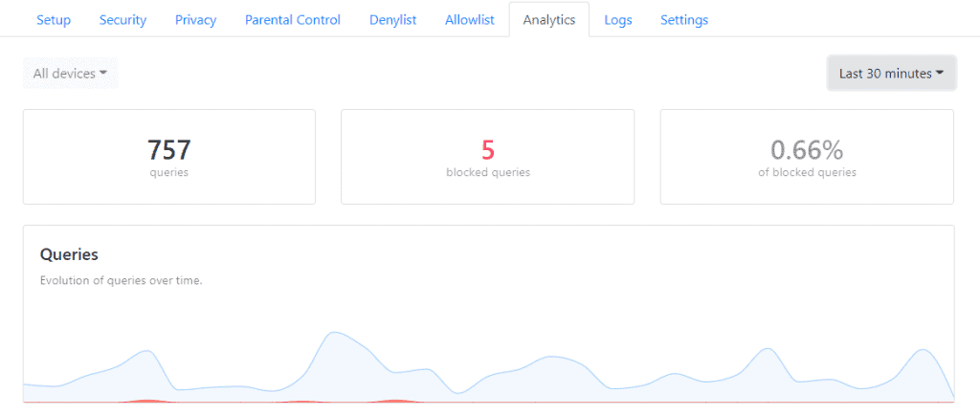Click the tallest peak in the queries chart
This screenshot has height=416, width=980.
(336, 334)
